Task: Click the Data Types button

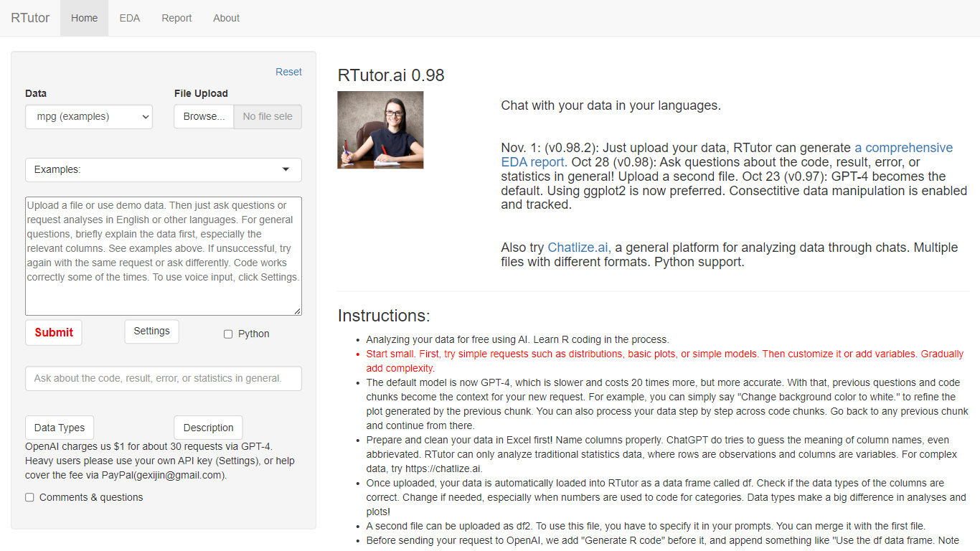Action: pos(60,428)
